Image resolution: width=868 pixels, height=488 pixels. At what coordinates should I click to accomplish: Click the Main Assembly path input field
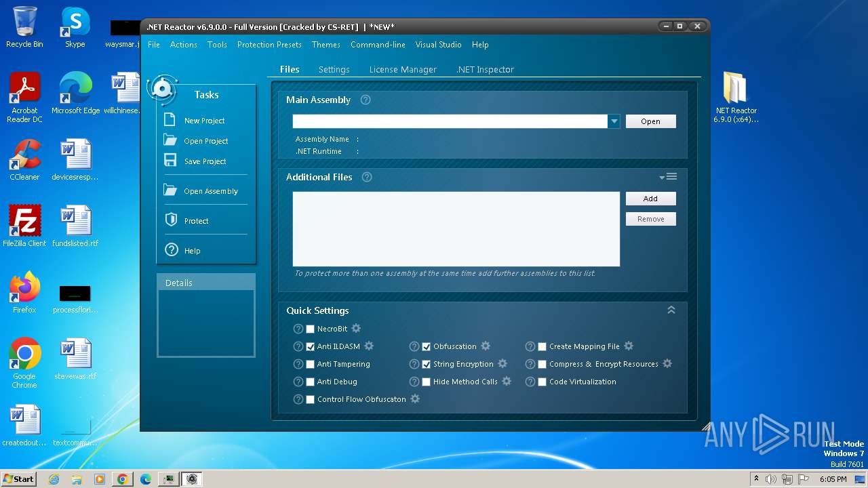pos(450,121)
